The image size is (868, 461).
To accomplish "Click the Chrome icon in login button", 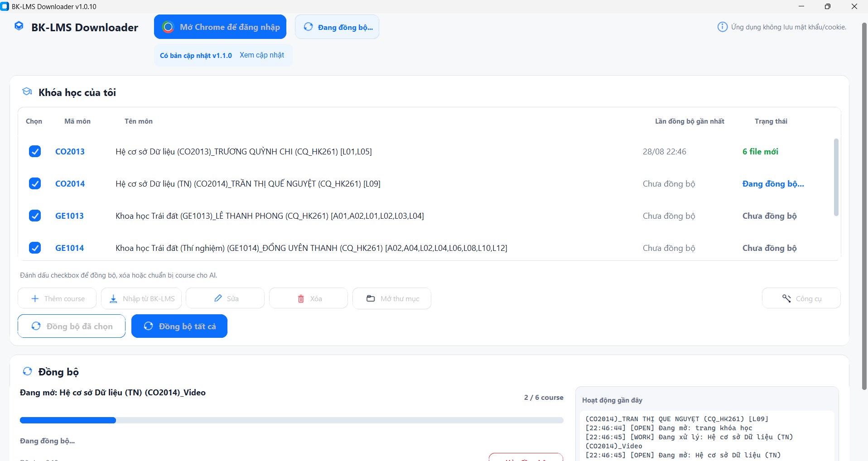I will click(168, 27).
